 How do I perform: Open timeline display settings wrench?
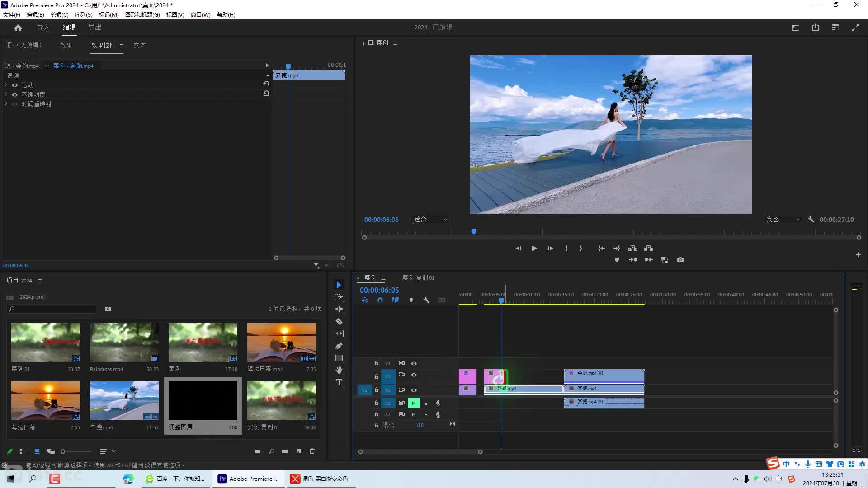[x=426, y=300]
